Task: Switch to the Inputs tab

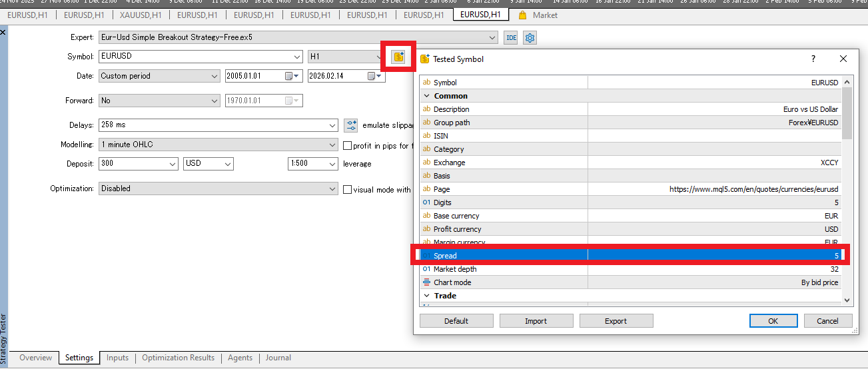Action: [x=117, y=358]
